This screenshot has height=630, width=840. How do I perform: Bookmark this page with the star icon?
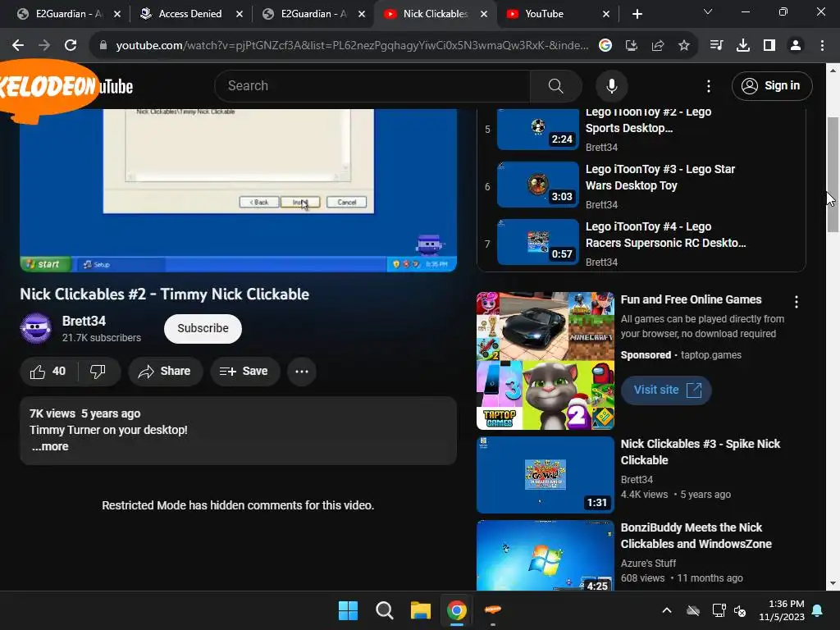(684, 46)
